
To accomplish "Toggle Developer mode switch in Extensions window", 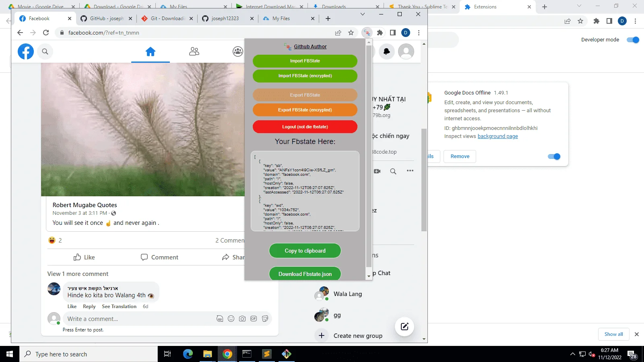I will pyautogui.click(x=633, y=40).
